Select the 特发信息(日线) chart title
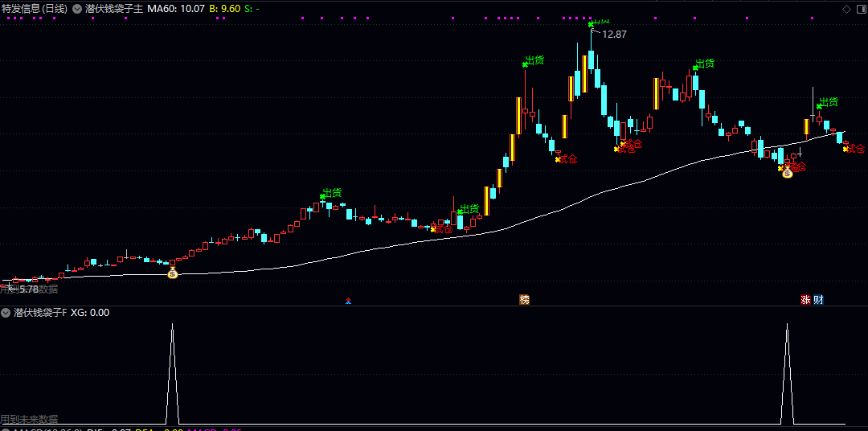868x431 pixels. 35,9
